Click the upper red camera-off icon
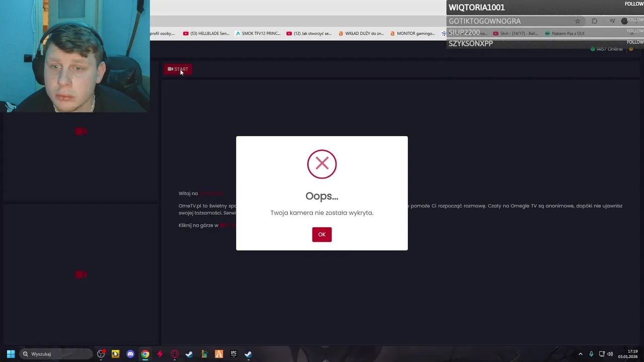This screenshot has height=362, width=644. (x=81, y=131)
